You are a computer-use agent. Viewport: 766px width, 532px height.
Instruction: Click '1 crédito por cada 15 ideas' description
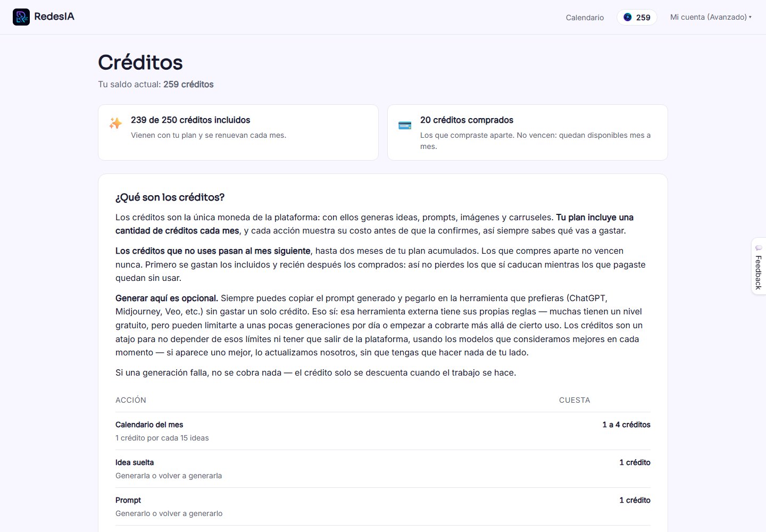coord(162,438)
